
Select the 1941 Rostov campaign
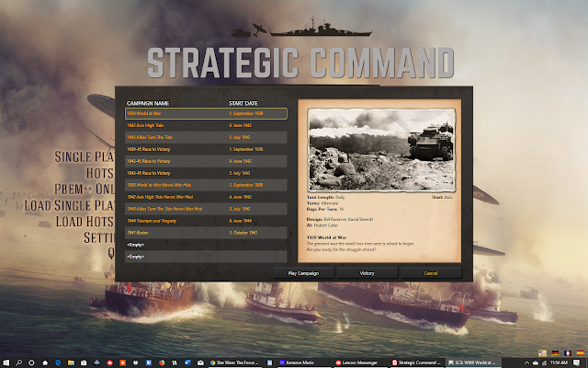pyautogui.click(x=206, y=233)
